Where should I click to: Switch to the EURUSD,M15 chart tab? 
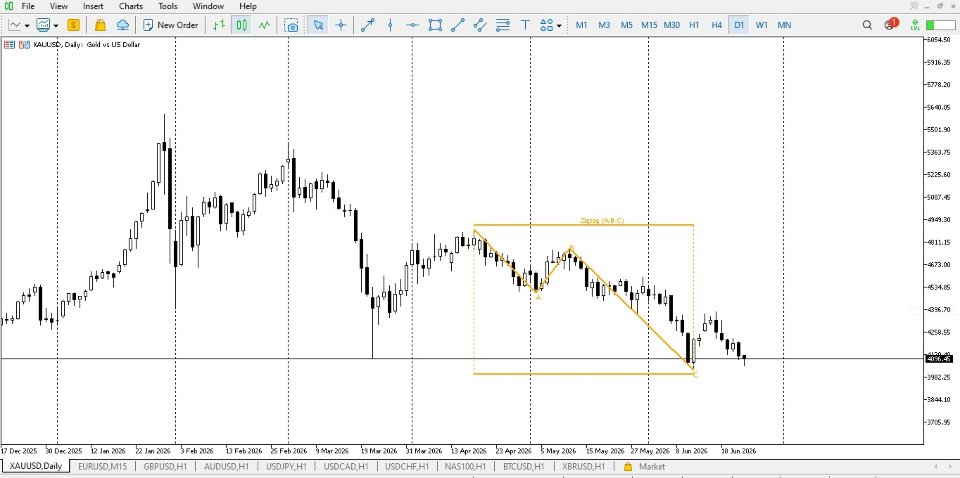[102, 466]
